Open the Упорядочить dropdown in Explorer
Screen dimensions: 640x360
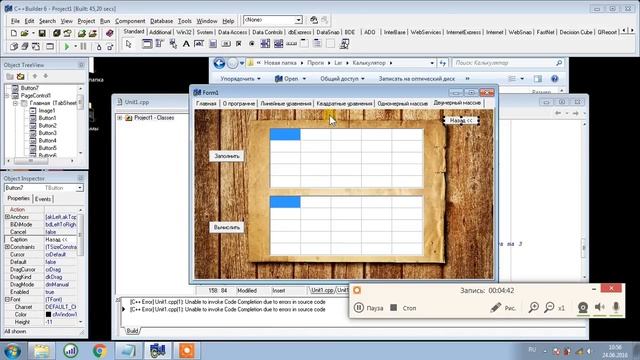coord(240,79)
